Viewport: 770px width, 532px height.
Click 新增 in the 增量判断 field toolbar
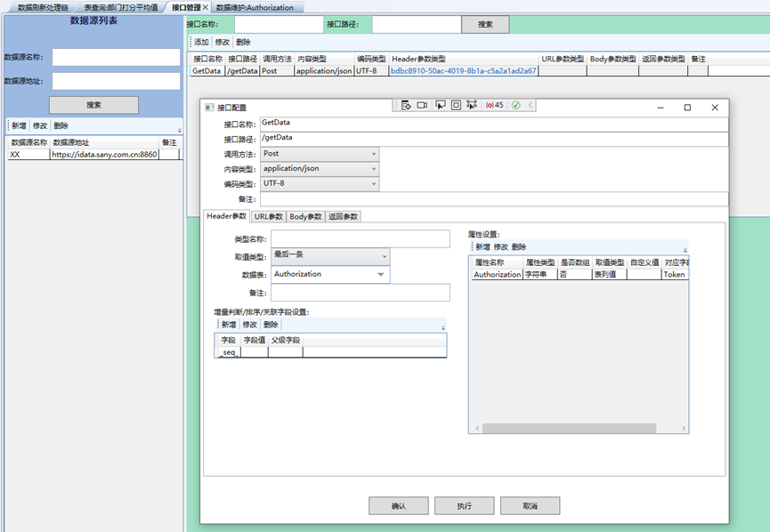(229, 325)
